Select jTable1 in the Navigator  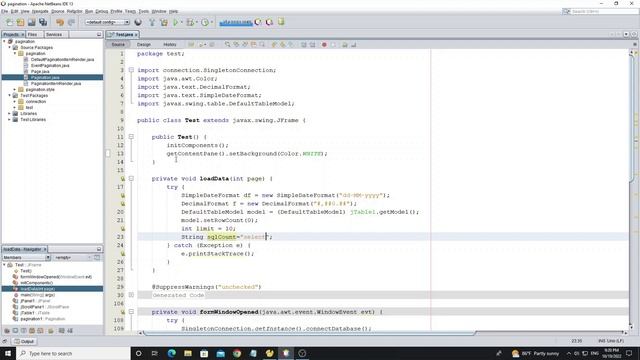(35, 313)
